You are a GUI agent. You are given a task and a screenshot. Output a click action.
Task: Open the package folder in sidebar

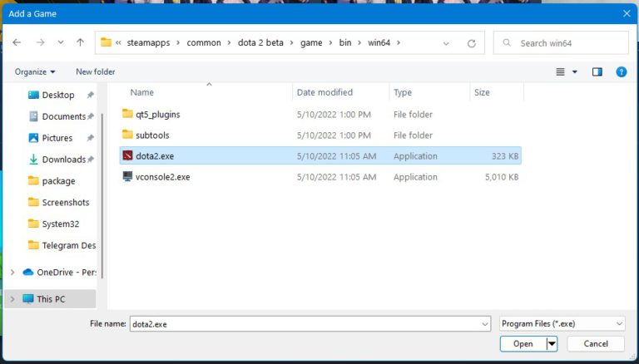(x=58, y=181)
